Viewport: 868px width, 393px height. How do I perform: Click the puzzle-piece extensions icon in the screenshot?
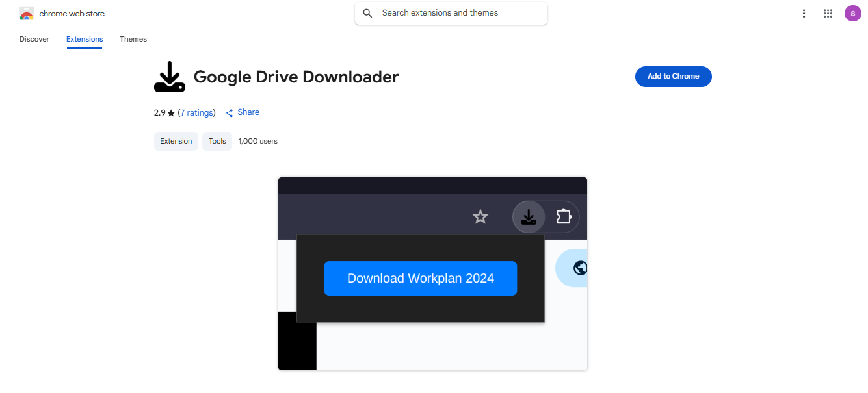563,216
